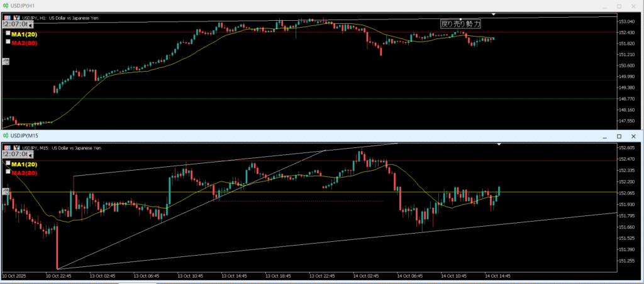Open one-click trading panel icon on H1 chart
The width and height of the screenshot is (644, 284).
coord(7,18)
